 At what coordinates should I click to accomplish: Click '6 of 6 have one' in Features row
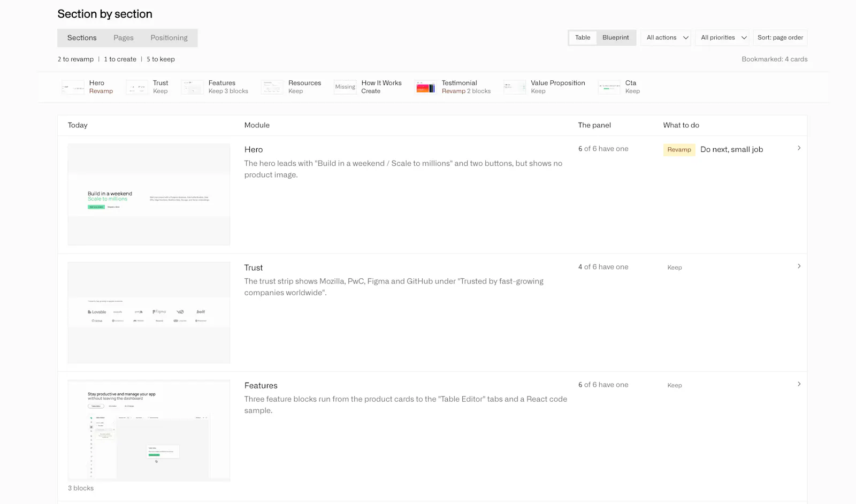pos(603,385)
